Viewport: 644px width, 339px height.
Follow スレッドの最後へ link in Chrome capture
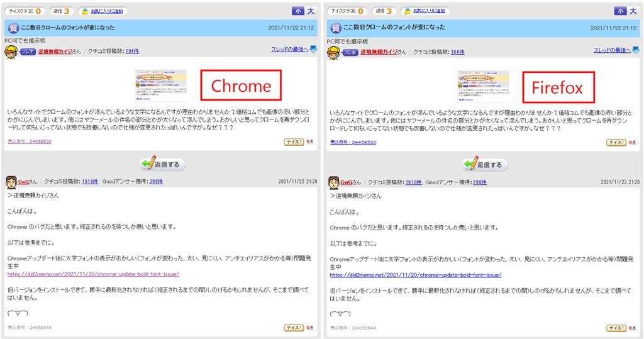point(289,49)
